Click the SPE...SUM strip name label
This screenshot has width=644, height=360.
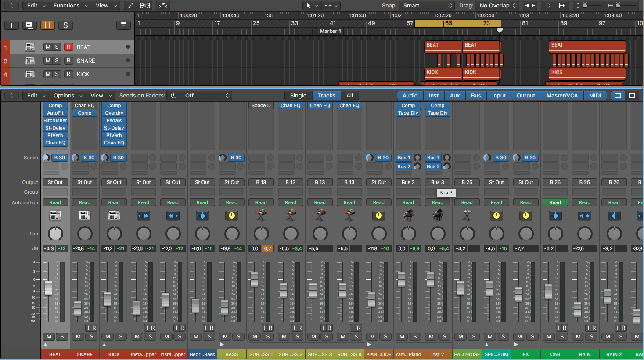click(x=496, y=354)
